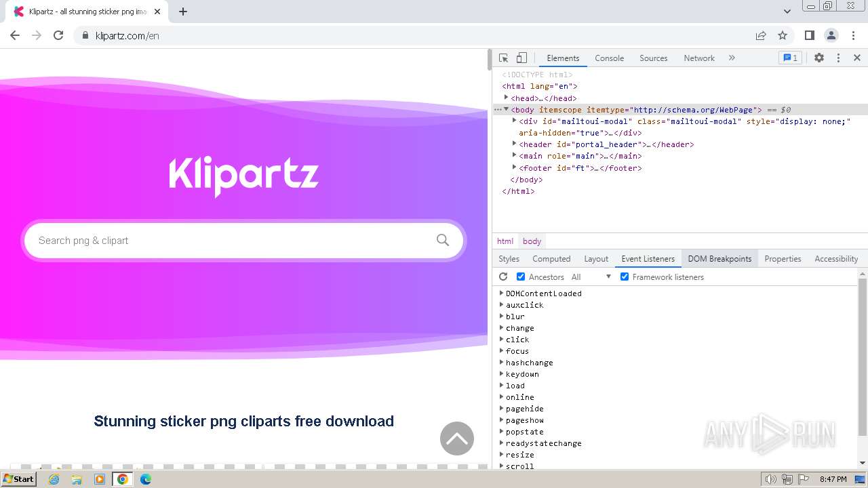This screenshot has width=868, height=488.
Task: Select the inspect element picker icon
Action: (x=503, y=58)
